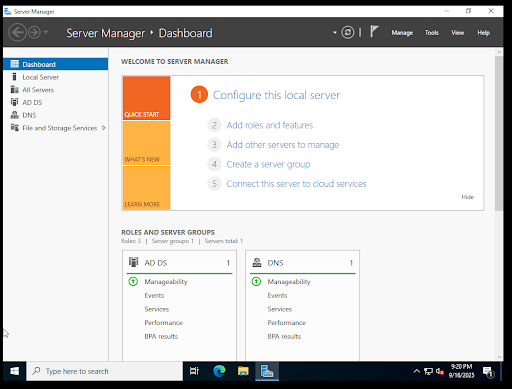Open File Explorer from the taskbar
512x389 pixels.
pyautogui.click(x=243, y=371)
